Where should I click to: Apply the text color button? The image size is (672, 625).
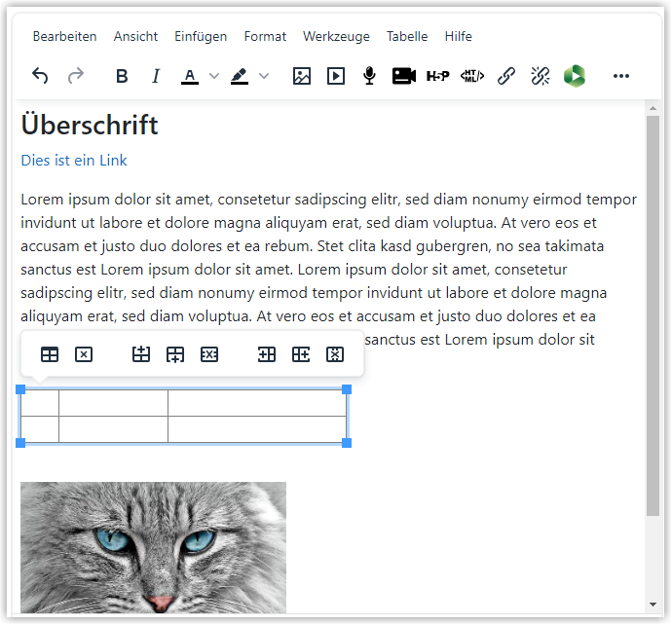click(190, 76)
